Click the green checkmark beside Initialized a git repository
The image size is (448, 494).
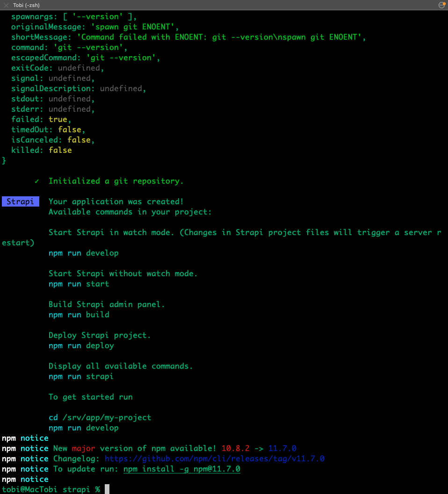[37, 181]
